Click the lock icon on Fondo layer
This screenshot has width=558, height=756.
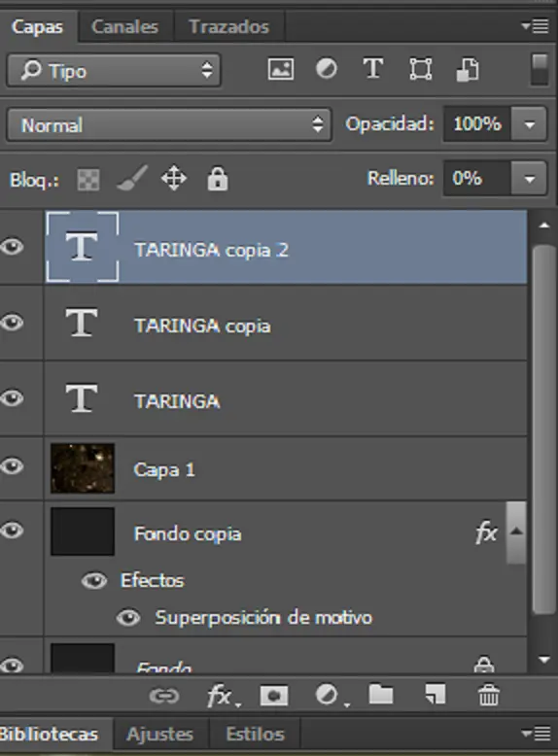(x=484, y=665)
